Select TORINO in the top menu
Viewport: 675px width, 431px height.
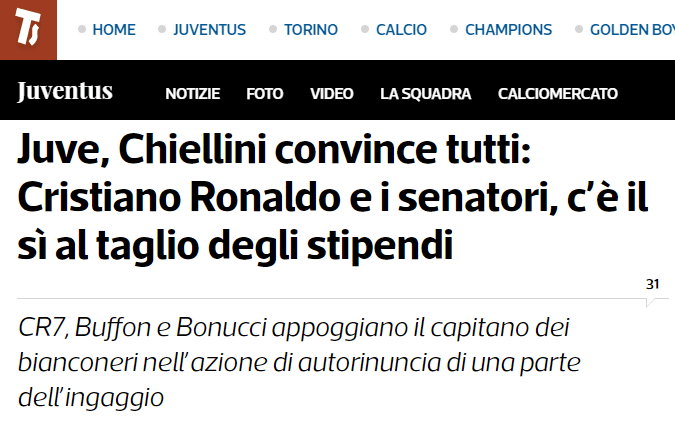(311, 30)
